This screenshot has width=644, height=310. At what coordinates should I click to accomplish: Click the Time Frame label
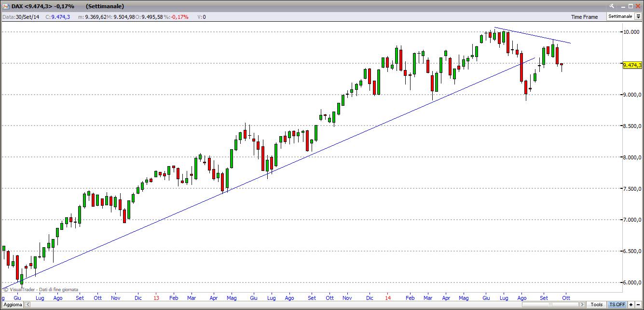(x=584, y=17)
